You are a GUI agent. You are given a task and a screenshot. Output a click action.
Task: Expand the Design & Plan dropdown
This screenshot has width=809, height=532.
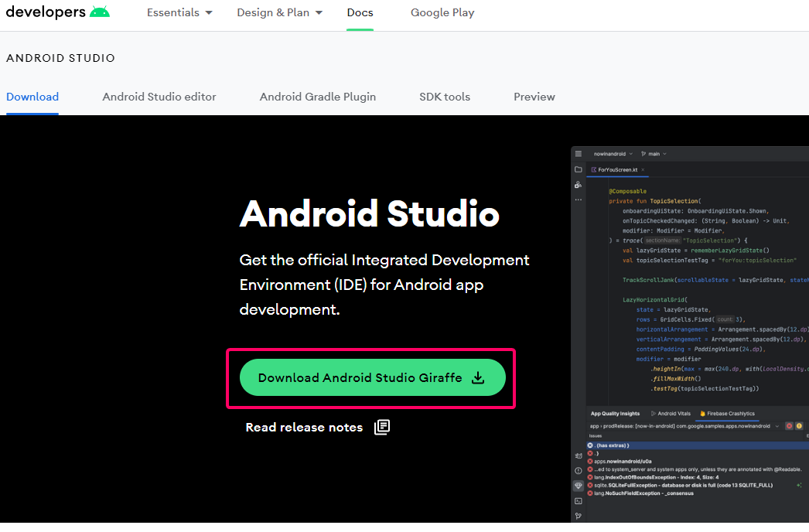coord(280,12)
